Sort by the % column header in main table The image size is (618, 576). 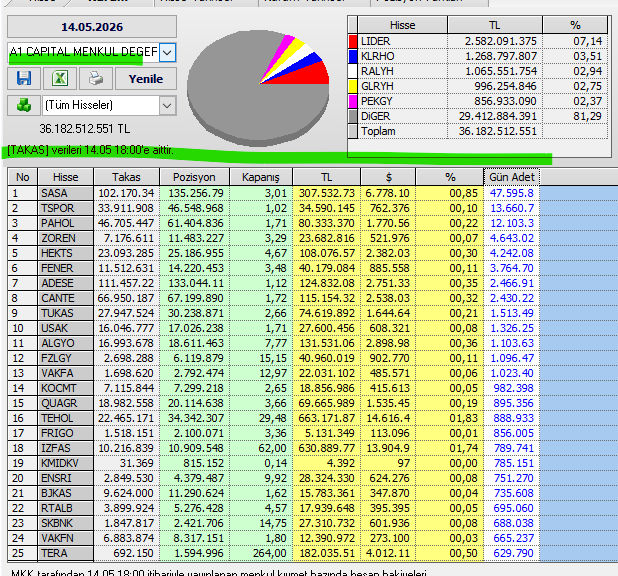(x=450, y=177)
